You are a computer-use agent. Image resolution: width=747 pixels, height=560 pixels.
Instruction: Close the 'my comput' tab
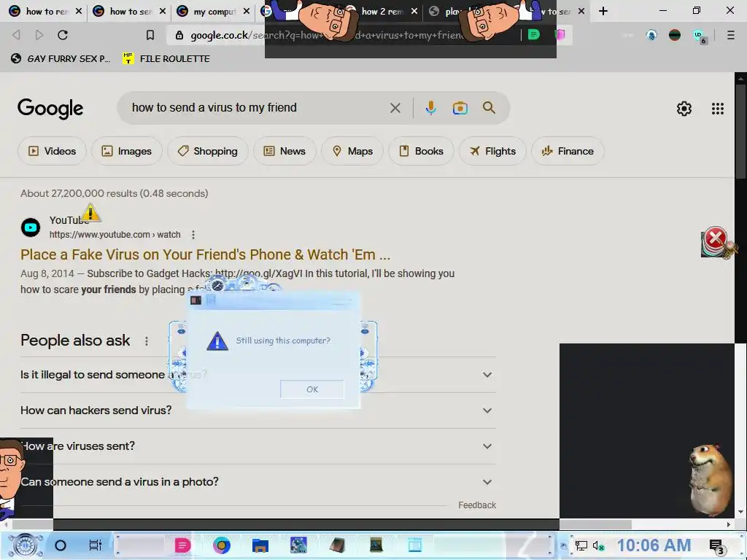tap(247, 11)
